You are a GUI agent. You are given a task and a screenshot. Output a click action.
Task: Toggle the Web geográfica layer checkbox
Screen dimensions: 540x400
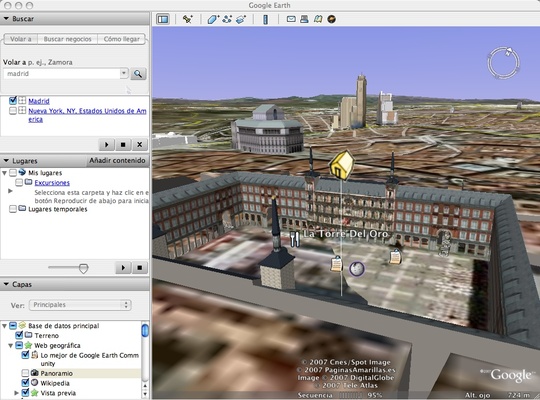click(19, 345)
